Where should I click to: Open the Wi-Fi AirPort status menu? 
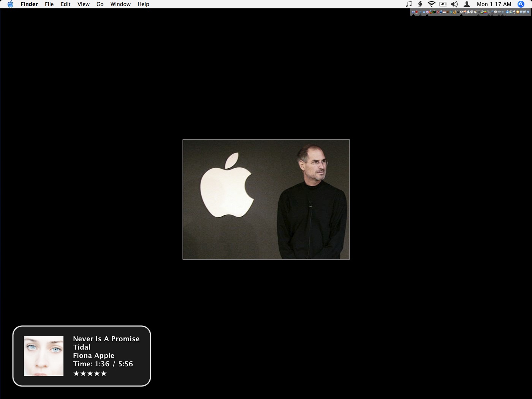coord(431,4)
